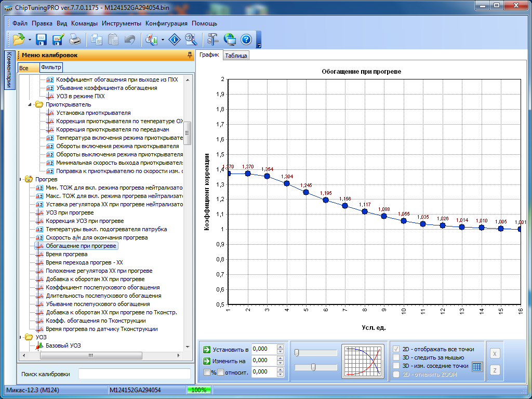The height and width of the screenshot is (399, 532).
Task: Select 'Время прогрева' calibration in tree
Action: 66,254
